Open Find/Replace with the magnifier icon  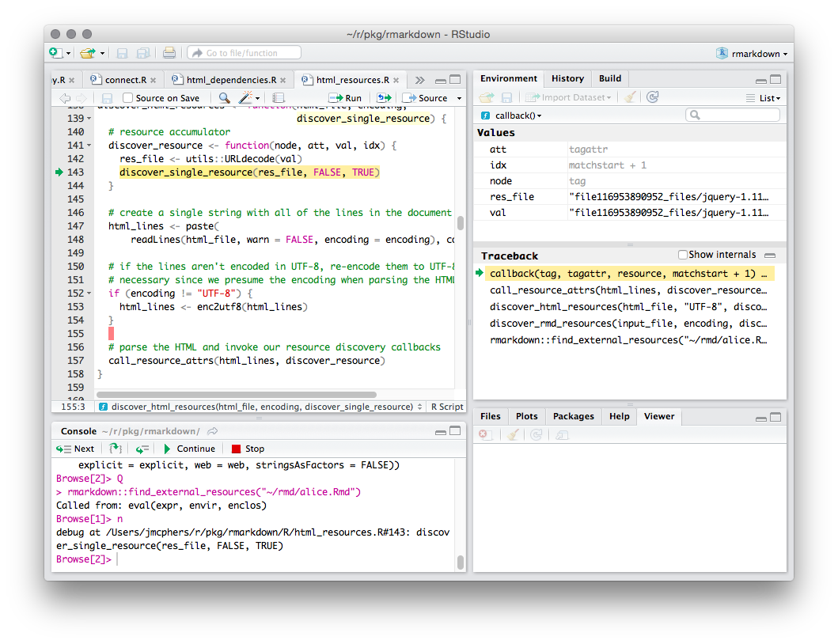click(225, 97)
